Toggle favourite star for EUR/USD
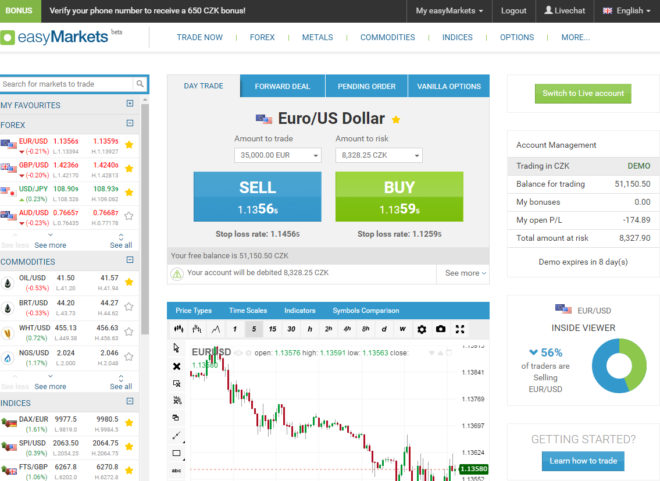Viewport: 660px width, 481px height. 129,145
